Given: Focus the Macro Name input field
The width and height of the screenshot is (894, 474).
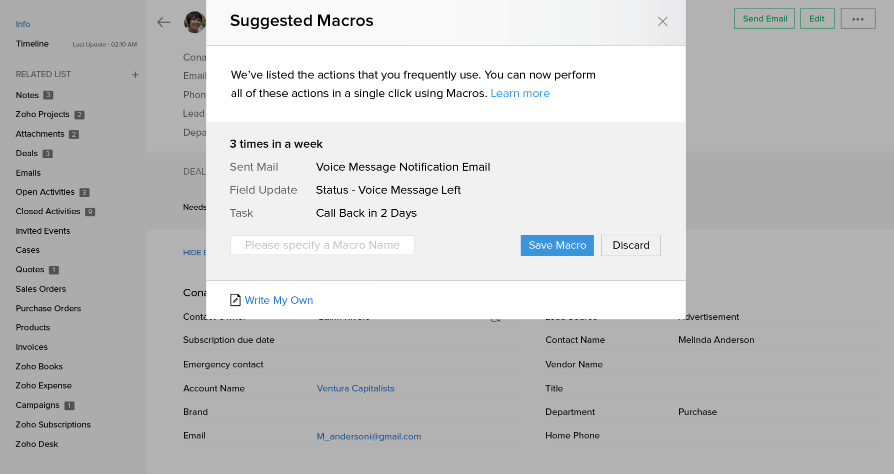Looking at the screenshot, I should coord(322,245).
